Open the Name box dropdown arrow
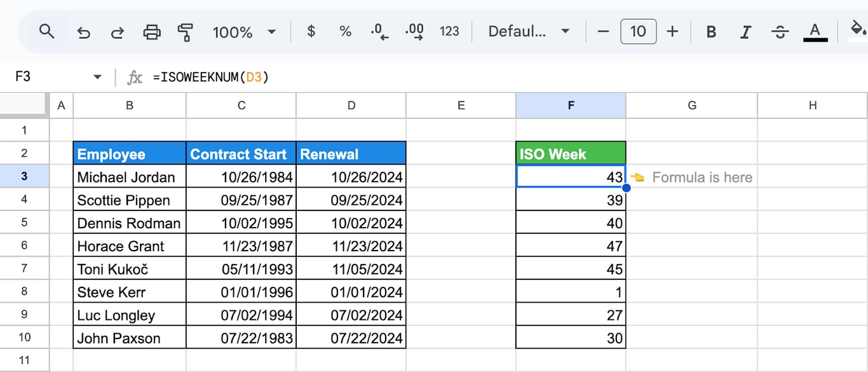The width and height of the screenshot is (868, 372). 97,77
